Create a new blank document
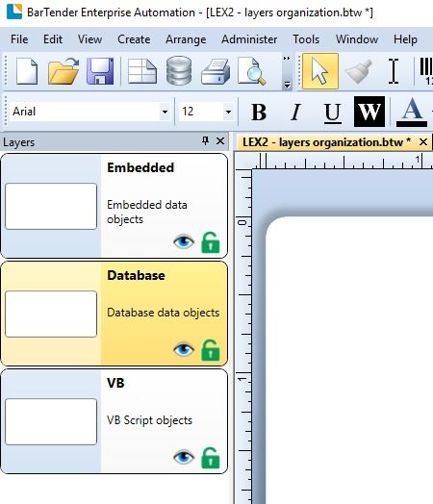The height and width of the screenshot is (504, 433). (27, 71)
